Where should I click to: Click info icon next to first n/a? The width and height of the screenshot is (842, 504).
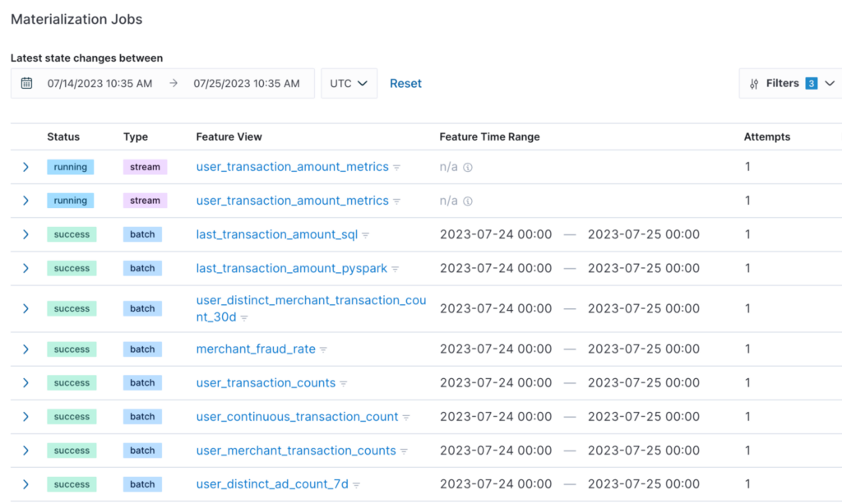coord(468,168)
